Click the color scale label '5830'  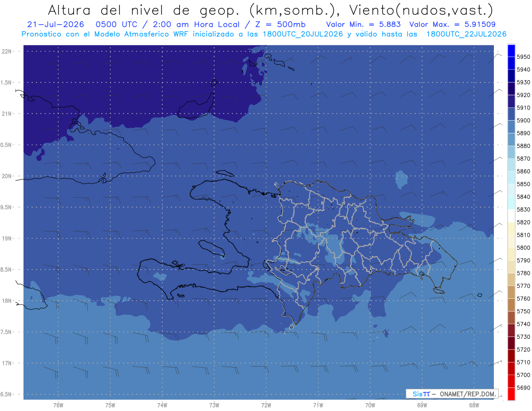tap(524, 209)
